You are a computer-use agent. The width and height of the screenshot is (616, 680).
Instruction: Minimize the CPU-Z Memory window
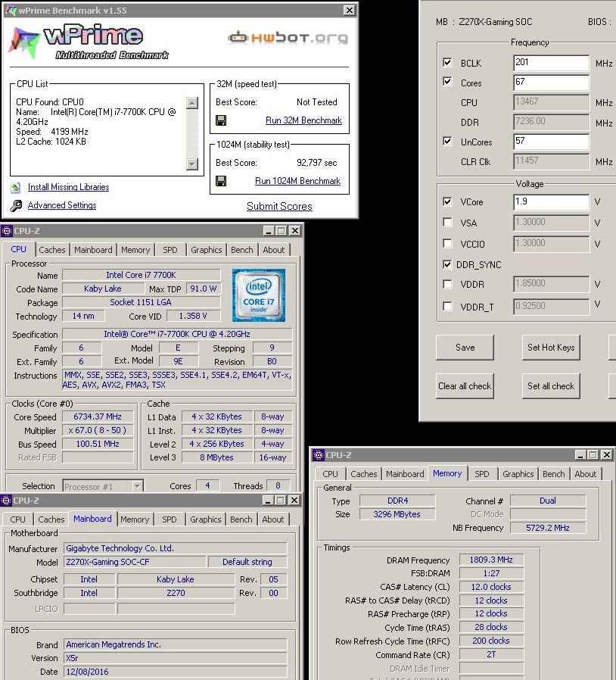(x=581, y=455)
